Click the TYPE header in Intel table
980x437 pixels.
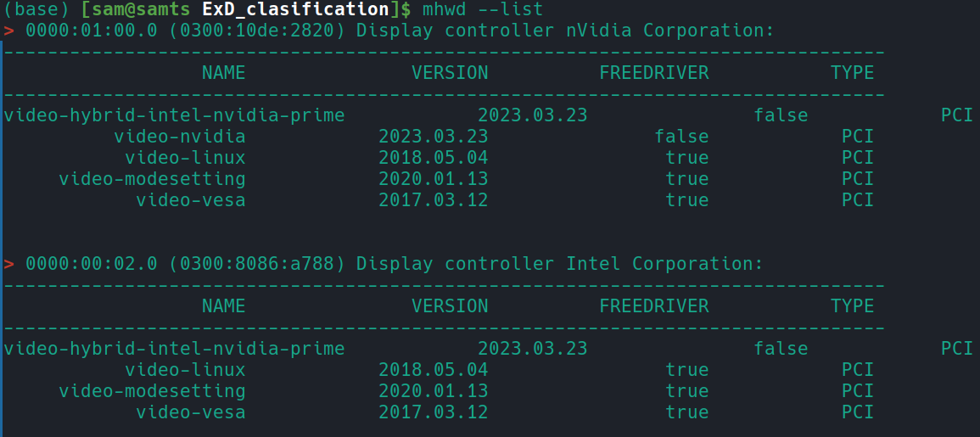(x=852, y=305)
